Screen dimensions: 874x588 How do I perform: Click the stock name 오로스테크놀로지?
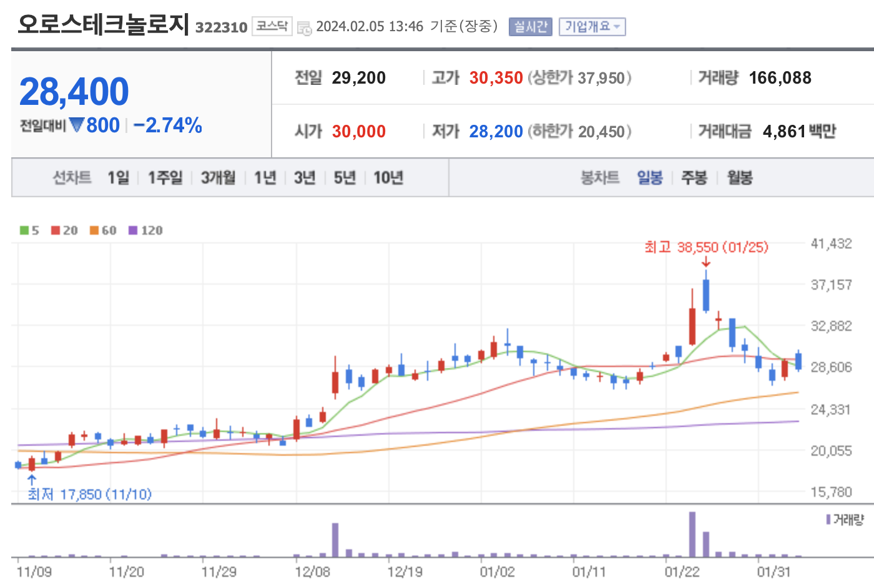(103, 24)
